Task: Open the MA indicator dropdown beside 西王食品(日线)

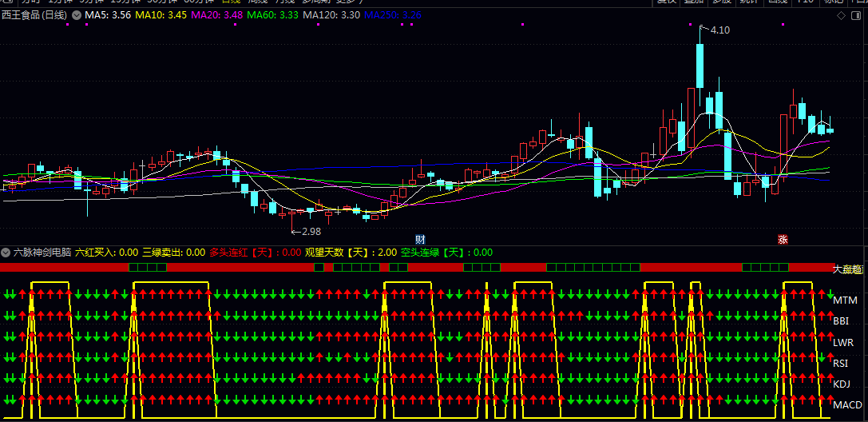Action: (x=77, y=15)
